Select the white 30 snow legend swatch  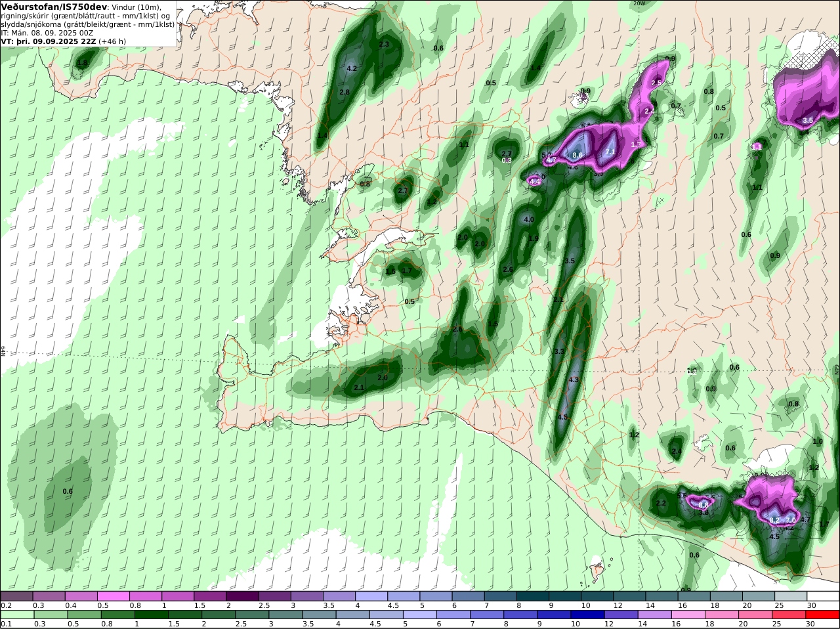(824, 596)
